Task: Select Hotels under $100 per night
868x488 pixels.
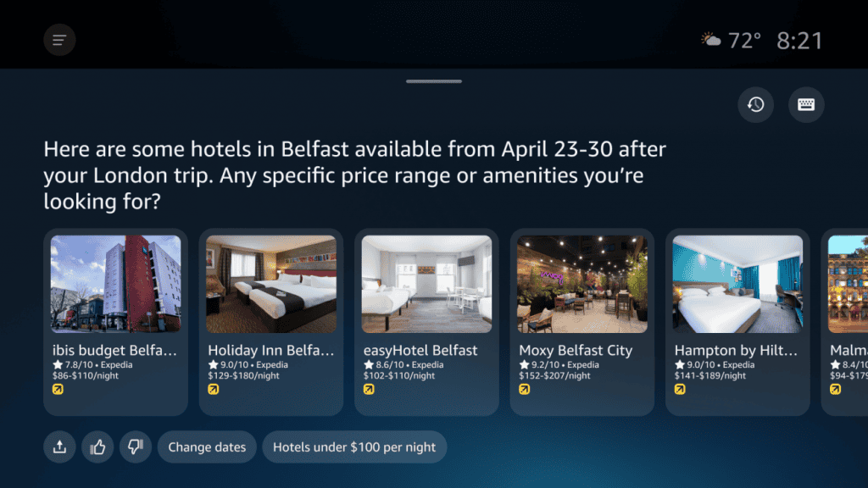Action: coord(354,447)
